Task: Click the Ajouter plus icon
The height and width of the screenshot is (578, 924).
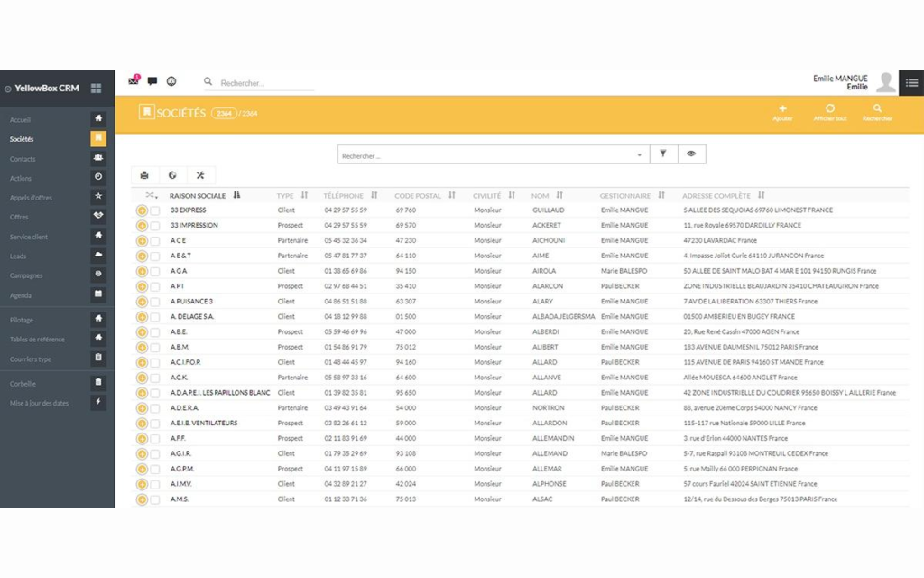Action: click(782, 108)
